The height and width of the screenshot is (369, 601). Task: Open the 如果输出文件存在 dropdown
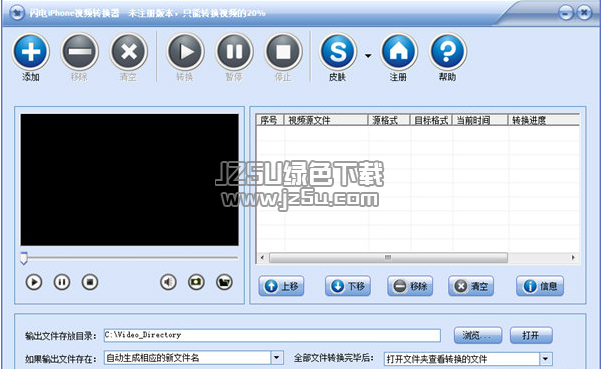click(x=277, y=358)
